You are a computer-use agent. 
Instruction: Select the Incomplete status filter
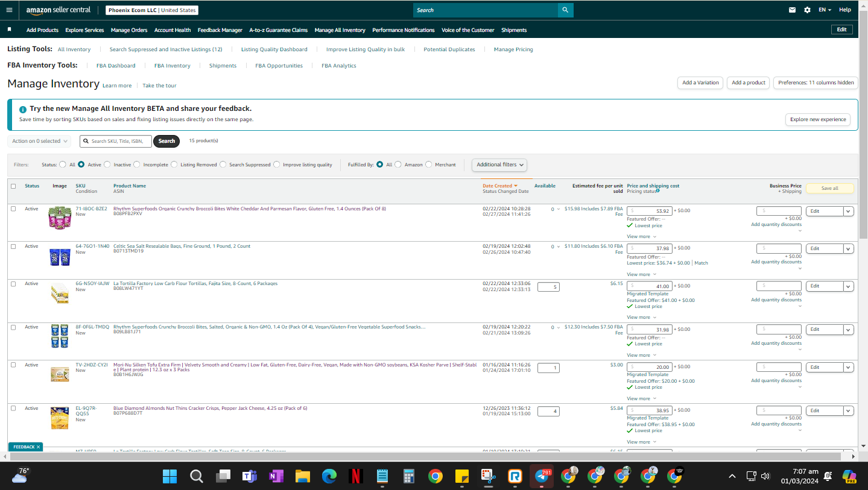137,165
